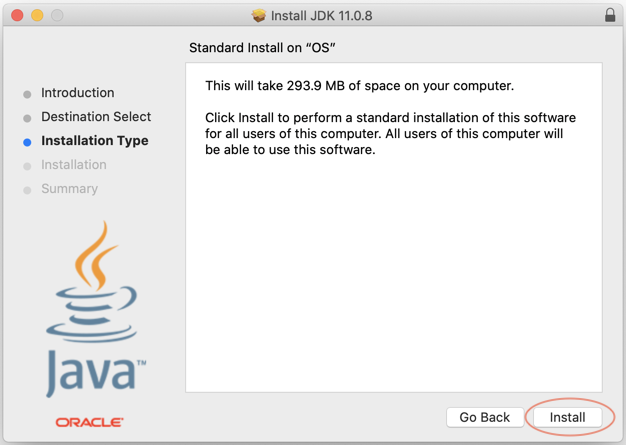Screen dimensions: 626x445
Task: Click the yellow minimize window button
Action: (x=37, y=15)
